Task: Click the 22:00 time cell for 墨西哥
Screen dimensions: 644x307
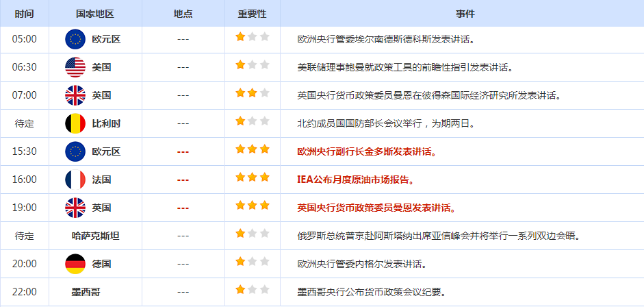Action: coord(25,291)
